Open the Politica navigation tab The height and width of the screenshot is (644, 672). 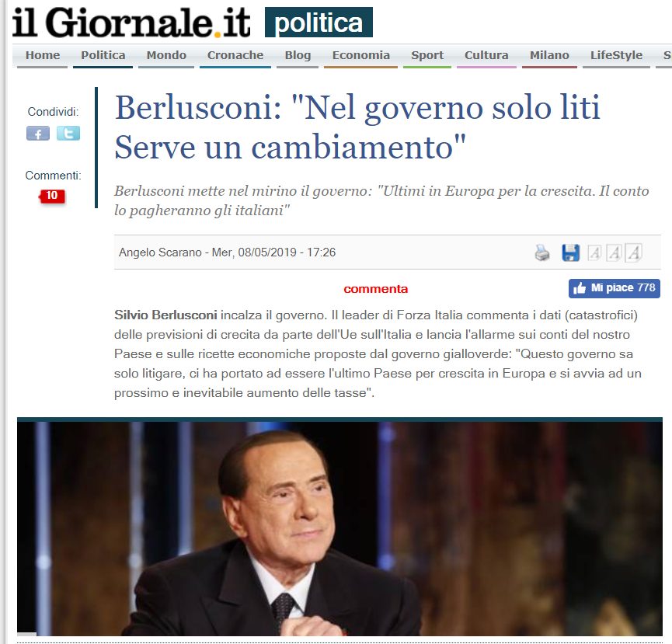[x=103, y=55]
